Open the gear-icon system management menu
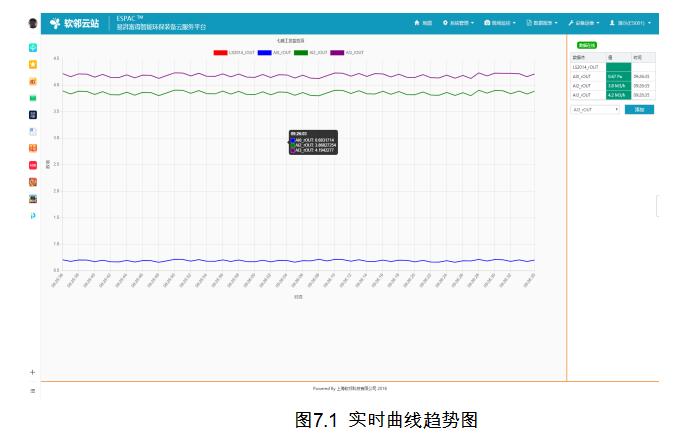Viewport: 689px width, 443px height. pos(457,22)
